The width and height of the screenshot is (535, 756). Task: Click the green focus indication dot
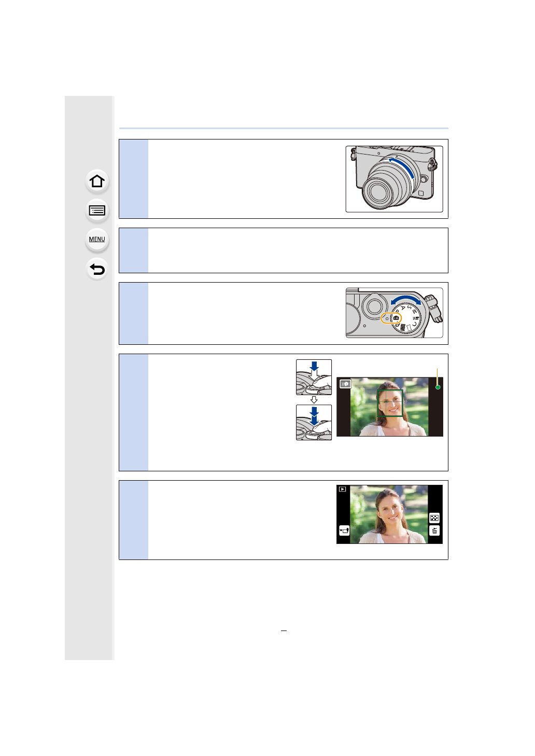[x=438, y=387]
